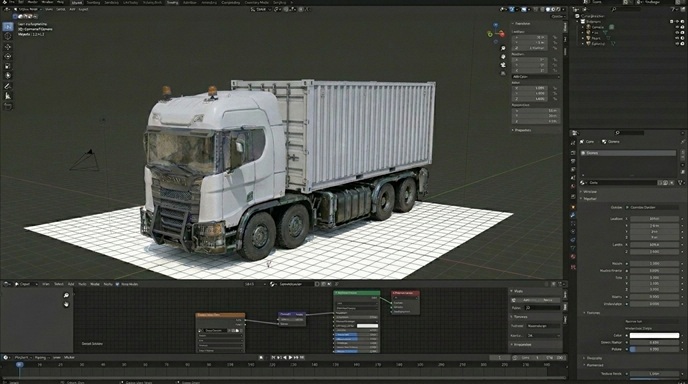Open the 3D viewport editor type icon
This screenshot has width=688, height=384.
[x=6, y=9]
